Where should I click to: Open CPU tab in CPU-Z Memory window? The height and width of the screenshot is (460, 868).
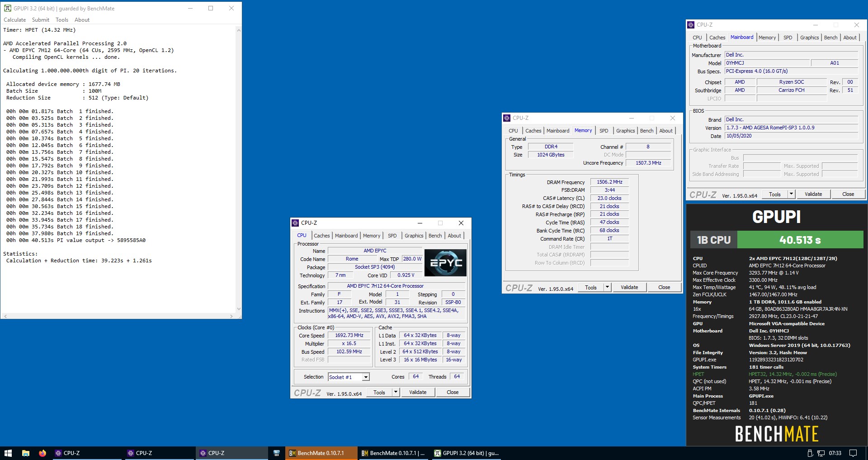click(x=514, y=131)
